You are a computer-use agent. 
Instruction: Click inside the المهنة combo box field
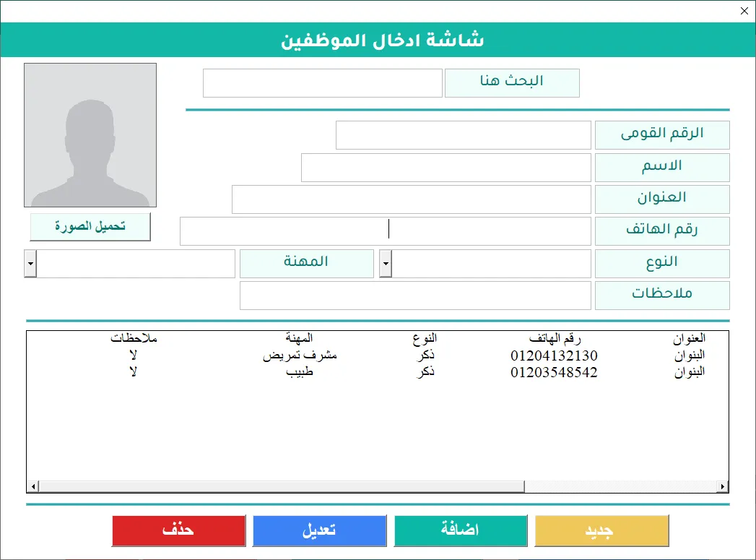click(x=136, y=263)
